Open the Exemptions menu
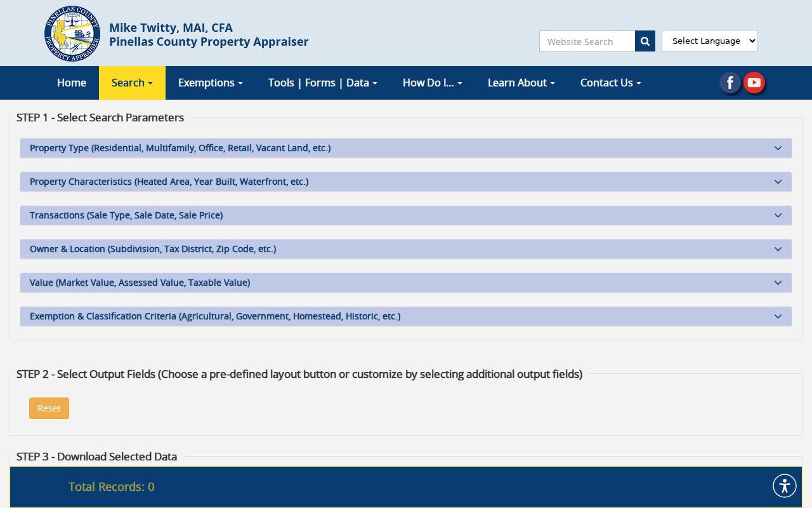Screen dimensions: 812x508 211,83
